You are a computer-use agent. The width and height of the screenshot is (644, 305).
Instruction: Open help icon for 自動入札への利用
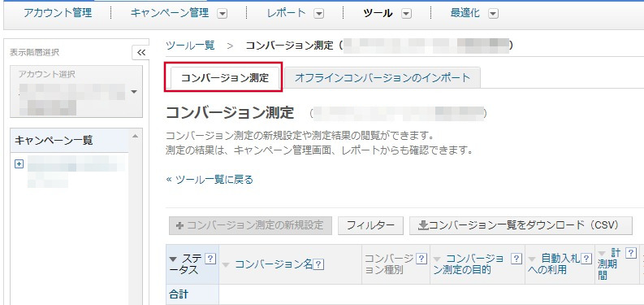pos(587,259)
